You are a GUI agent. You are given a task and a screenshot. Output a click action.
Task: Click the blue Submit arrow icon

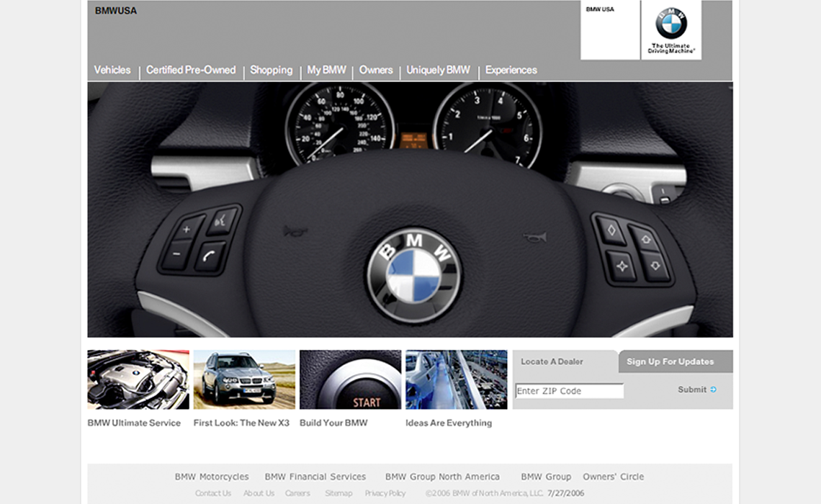[x=713, y=390]
